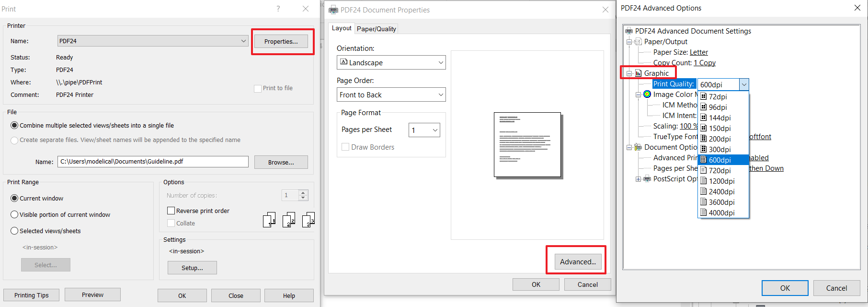Choose 200dpi from the print quality list
Image resolution: width=868 pixels, height=307 pixels.
[x=723, y=139]
